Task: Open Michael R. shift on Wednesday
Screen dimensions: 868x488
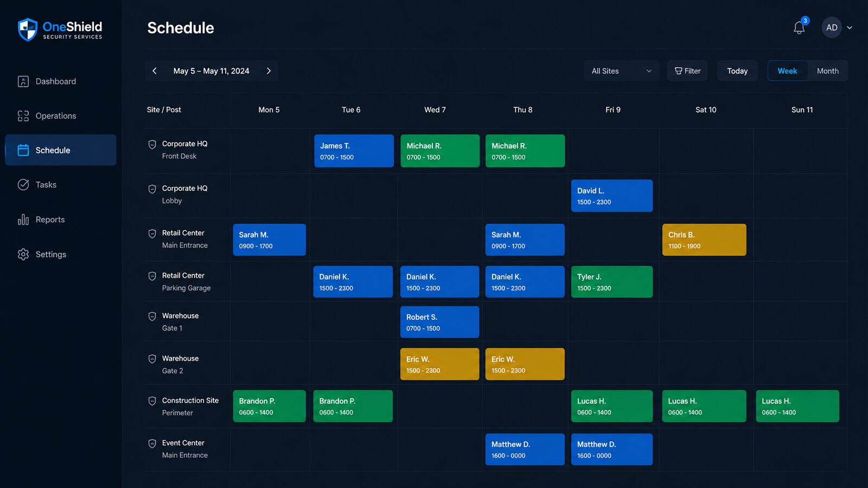Action: pos(440,151)
